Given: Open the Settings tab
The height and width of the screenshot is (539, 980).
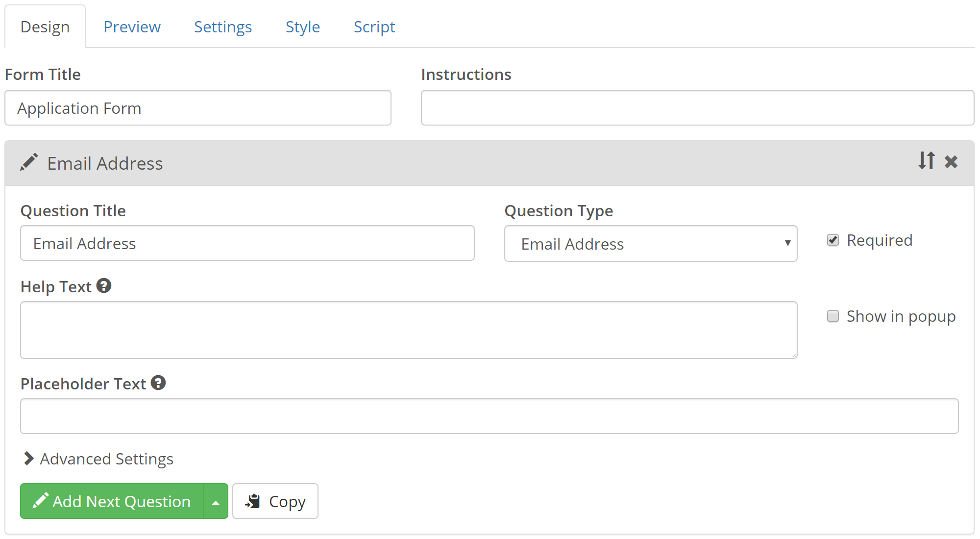Looking at the screenshot, I should point(223,27).
